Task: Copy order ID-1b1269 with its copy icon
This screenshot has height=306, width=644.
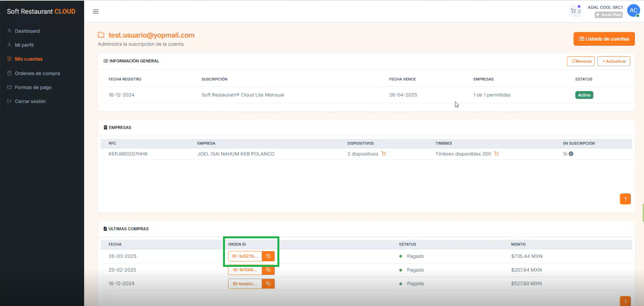Action: pyautogui.click(x=268, y=270)
